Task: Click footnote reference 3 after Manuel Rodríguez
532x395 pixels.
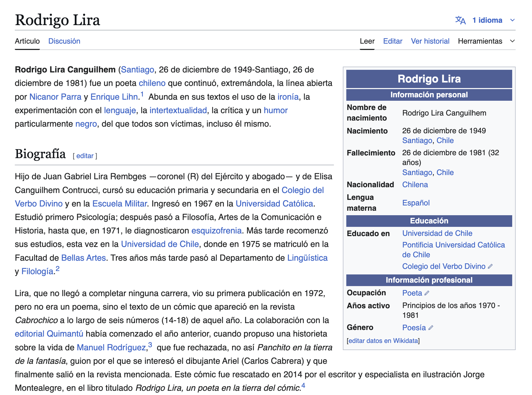Action: [x=150, y=345]
